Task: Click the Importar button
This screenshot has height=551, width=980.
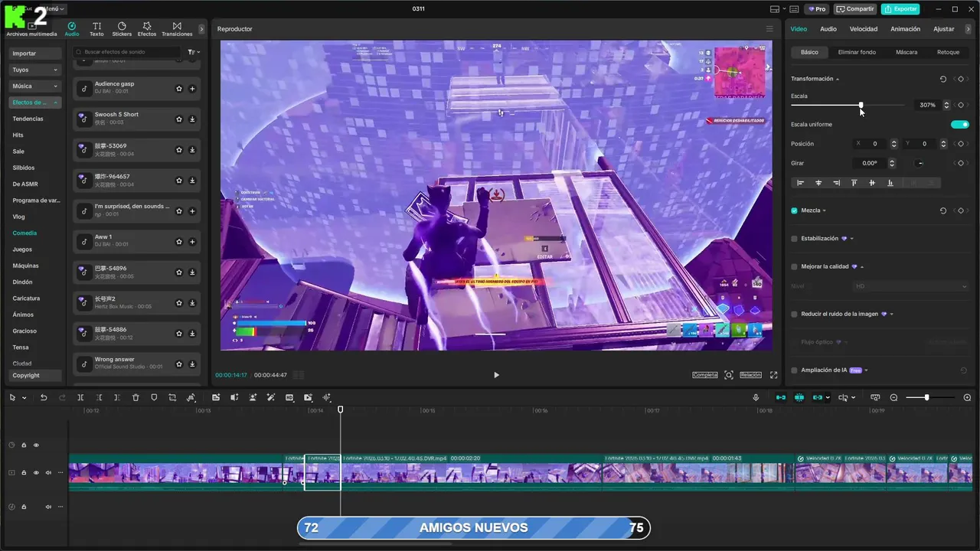Action: pyautogui.click(x=34, y=54)
